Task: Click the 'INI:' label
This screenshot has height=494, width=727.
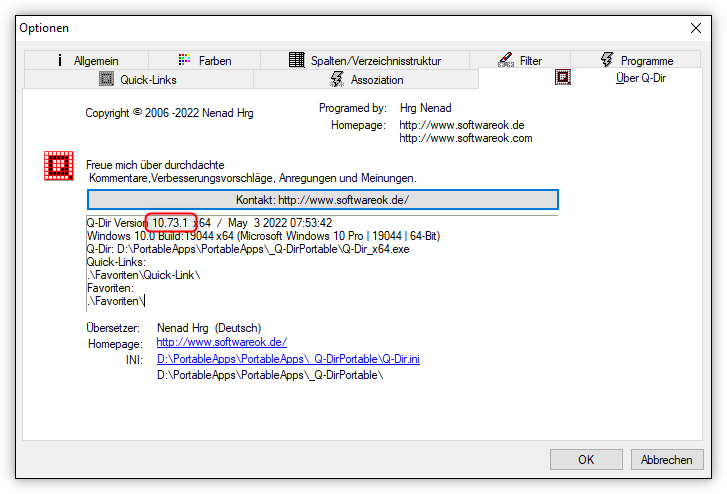Action: (x=134, y=359)
